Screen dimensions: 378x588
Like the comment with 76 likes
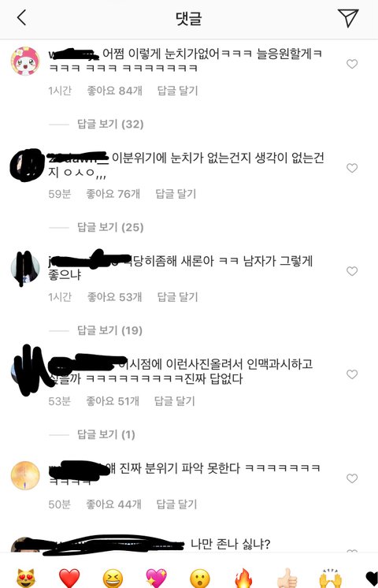coord(352,168)
